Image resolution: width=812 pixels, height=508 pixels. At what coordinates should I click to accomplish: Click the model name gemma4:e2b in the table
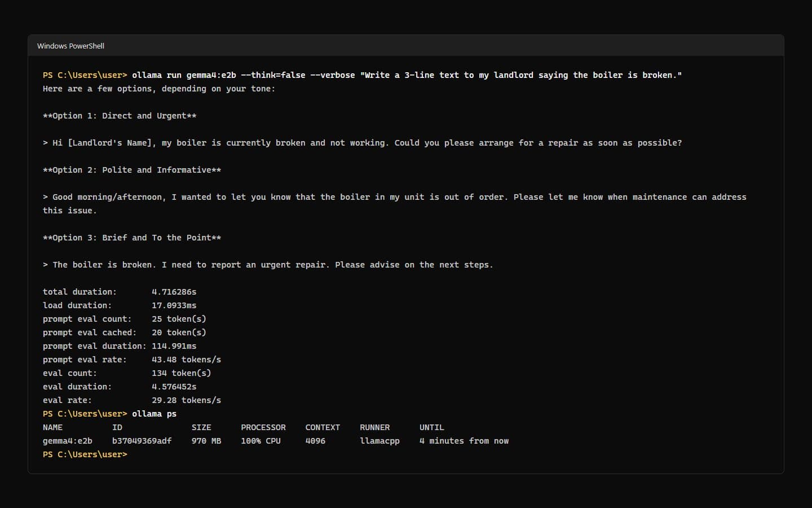coord(68,441)
